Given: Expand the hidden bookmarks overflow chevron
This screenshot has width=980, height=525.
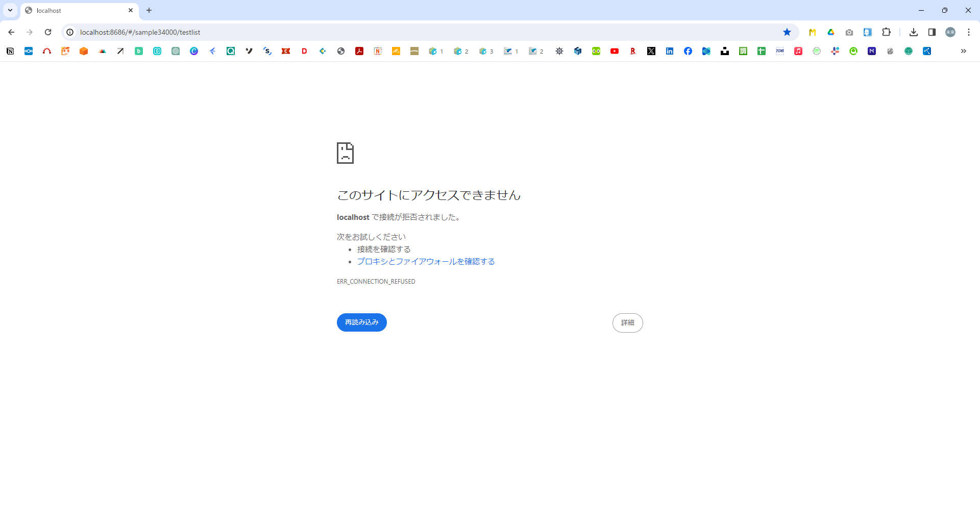Looking at the screenshot, I should point(964,51).
